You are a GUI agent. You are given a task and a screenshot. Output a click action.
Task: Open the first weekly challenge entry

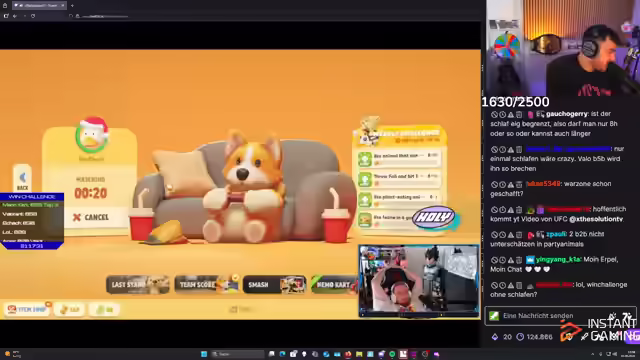(x=399, y=159)
